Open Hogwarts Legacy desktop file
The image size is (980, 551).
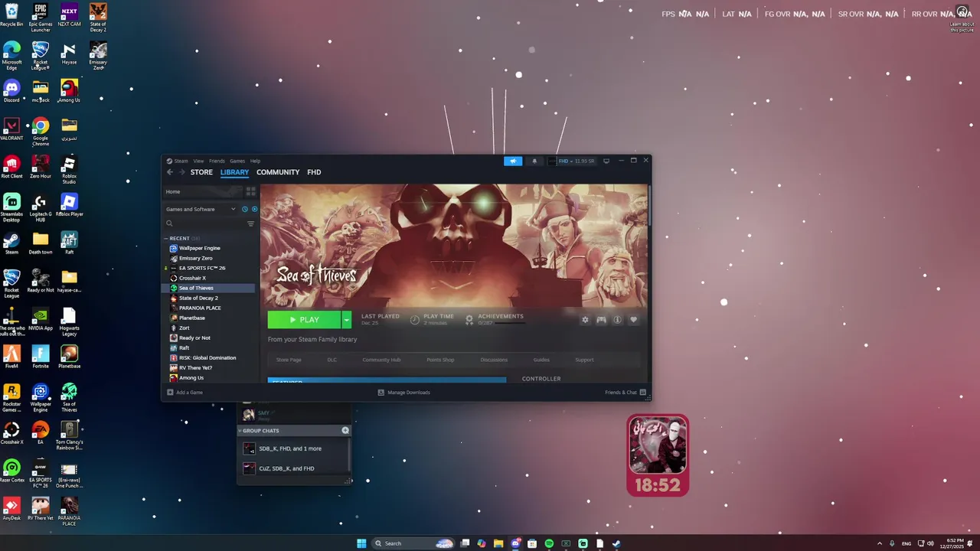[x=69, y=322]
